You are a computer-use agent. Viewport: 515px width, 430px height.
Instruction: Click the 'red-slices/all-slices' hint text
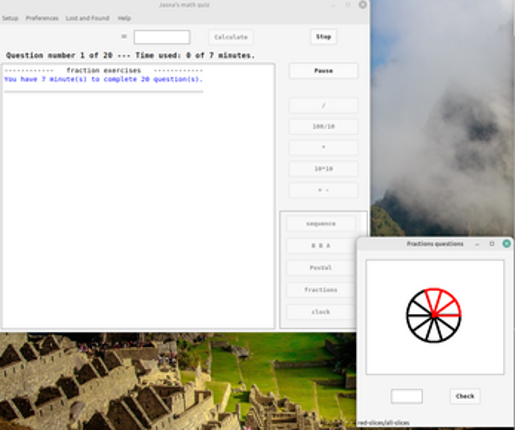click(x=383, y=423)
